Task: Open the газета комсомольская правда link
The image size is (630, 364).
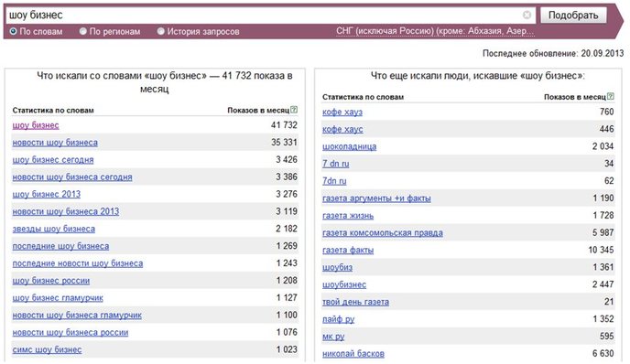Action: (x=383, y=233)
